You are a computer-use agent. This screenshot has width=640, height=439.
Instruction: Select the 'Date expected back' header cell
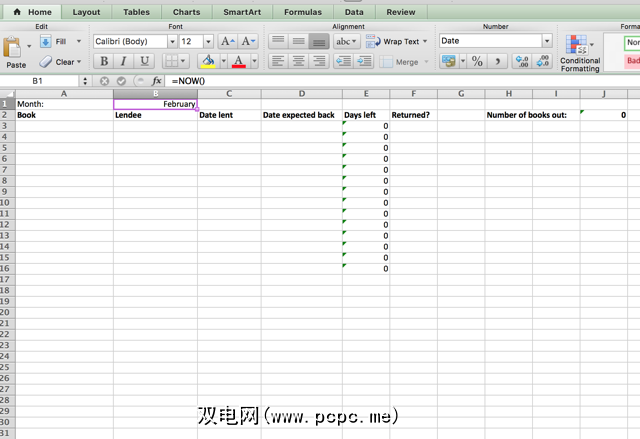click(x=302, y=115)
